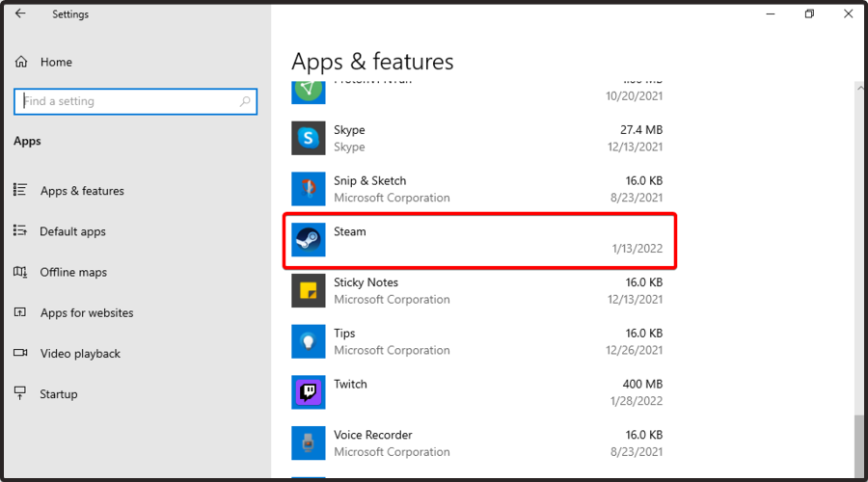Select the Steam entry name

[350, 231]
